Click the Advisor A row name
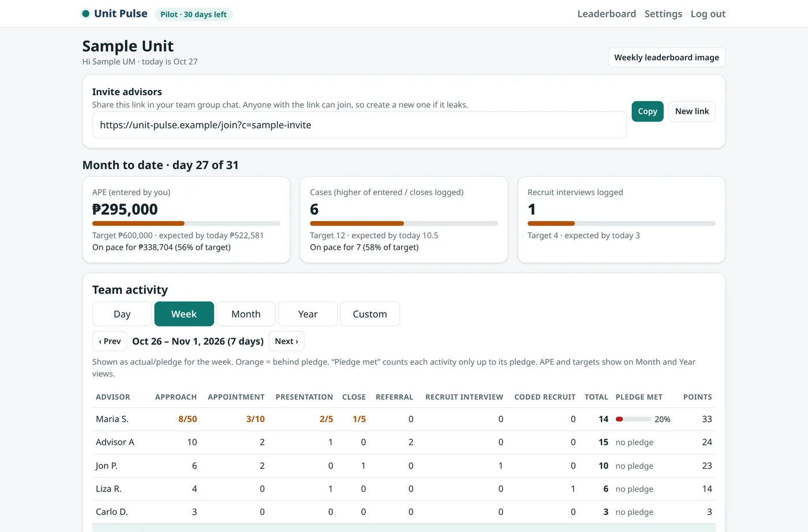Viewport: 808px width, 532px height. [x=115, y=443]
